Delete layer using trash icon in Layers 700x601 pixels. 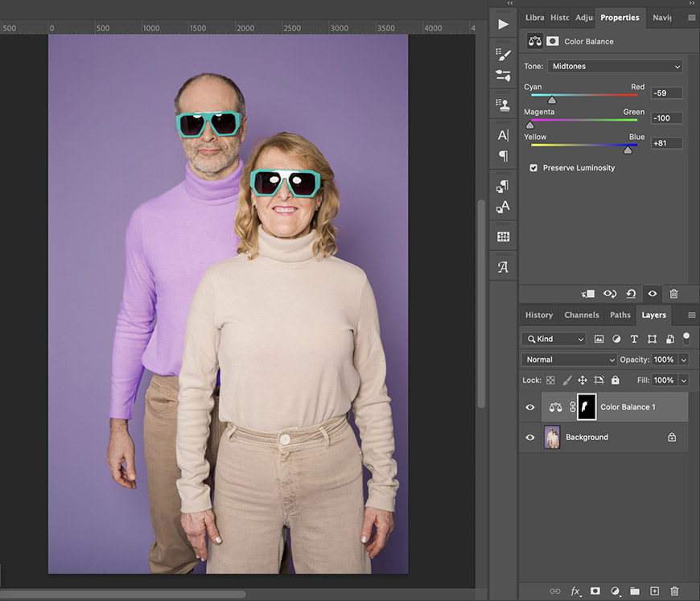[x=674, y=591]
